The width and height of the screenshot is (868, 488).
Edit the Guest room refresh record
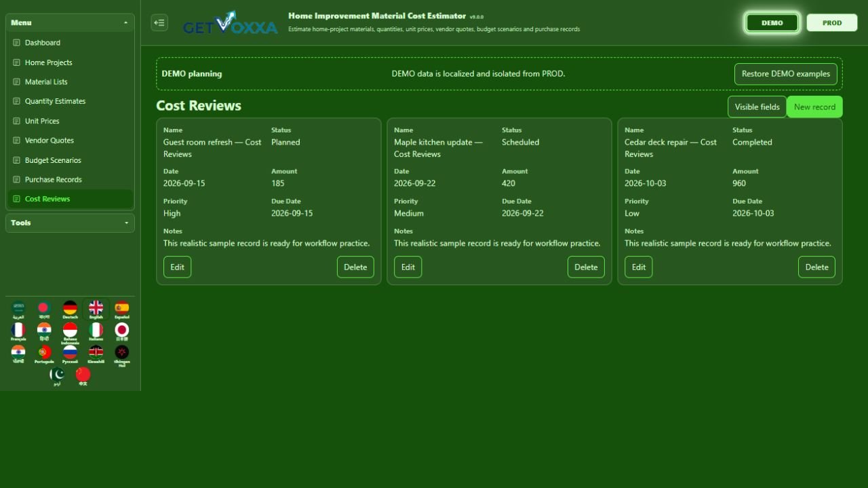click(177, 267)
